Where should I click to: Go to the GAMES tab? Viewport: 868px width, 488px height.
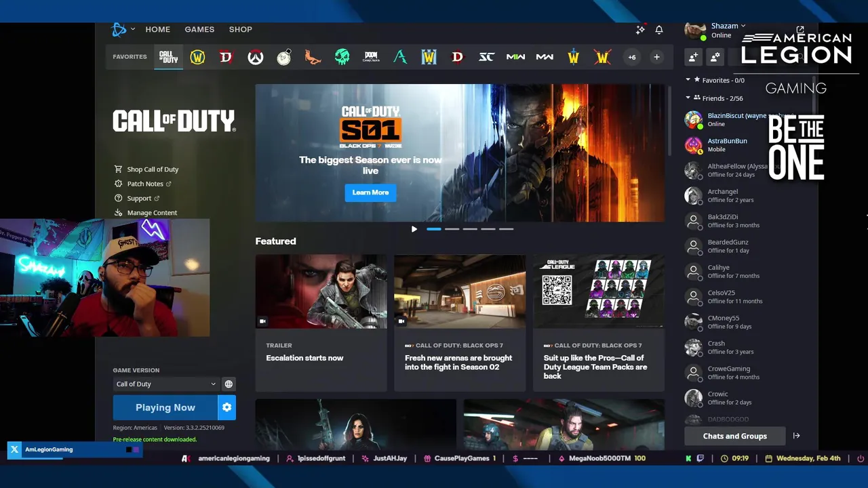coord(199,29)
